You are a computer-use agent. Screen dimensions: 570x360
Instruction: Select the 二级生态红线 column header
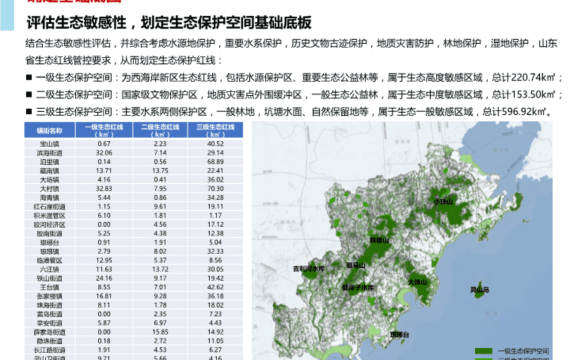click(x=160, y=130)
